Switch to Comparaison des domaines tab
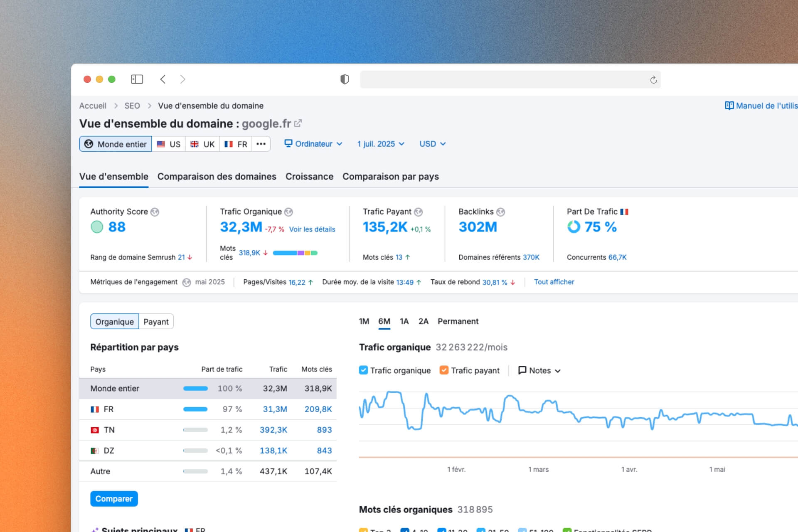 click(x=217, y=177)
